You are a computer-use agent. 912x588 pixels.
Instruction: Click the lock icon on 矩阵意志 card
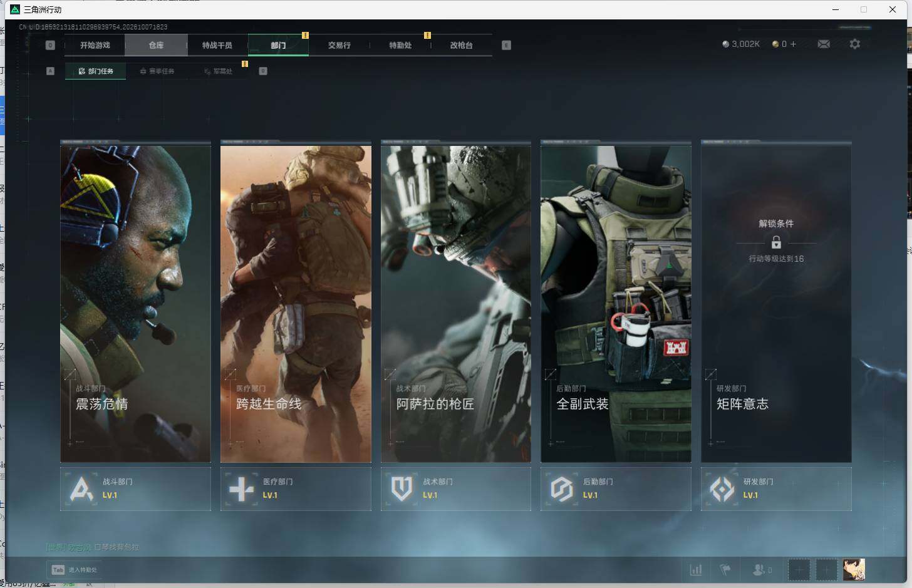coord(776,242)
